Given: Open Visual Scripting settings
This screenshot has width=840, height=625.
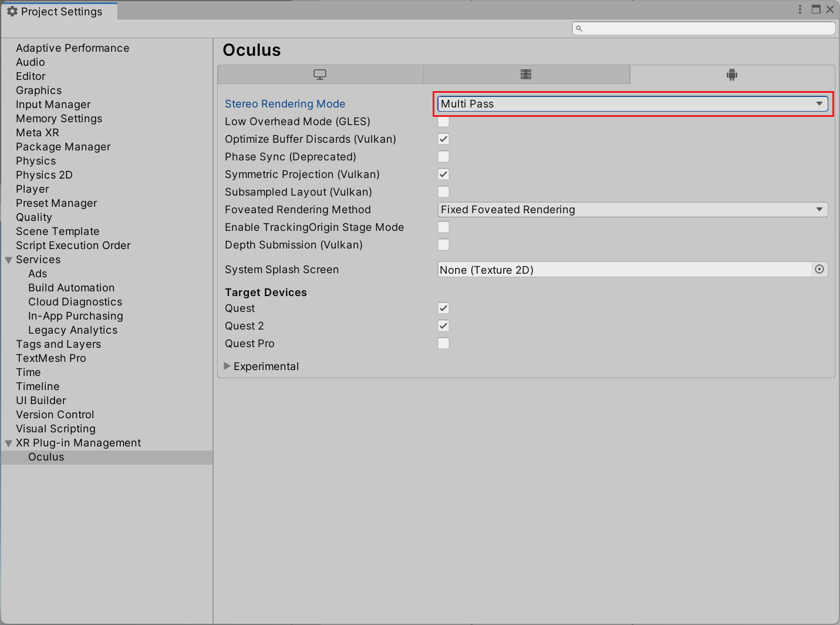Looking at the screenshot, I should coord(56,429).
